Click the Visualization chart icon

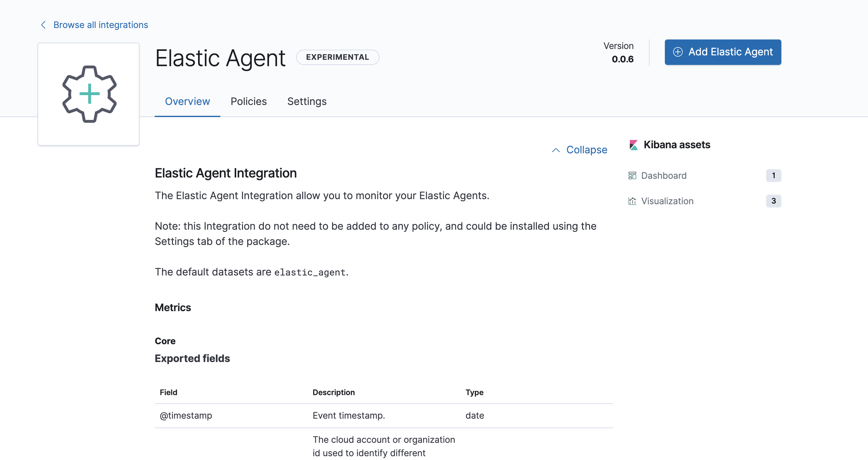point(632,201)
